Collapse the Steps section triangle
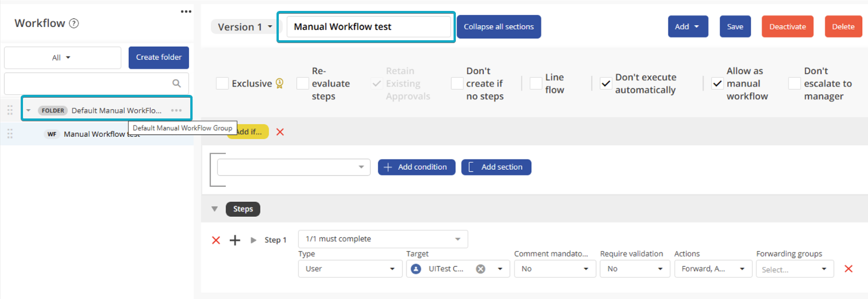This screenshot has height=299, width=868. tap(214, 209)
